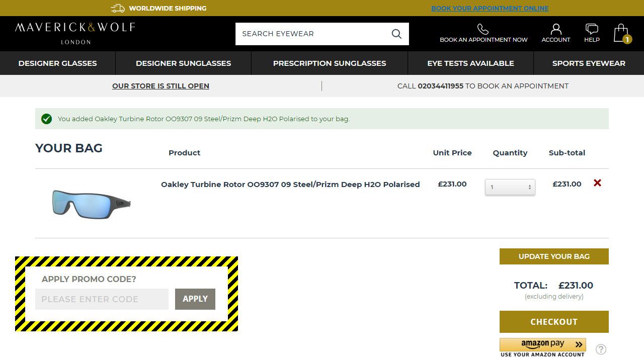Image resolution: width=644 pixels, height=362 pixels.
Task: Open the Help chat bubble icon
Action: (592, 29)
